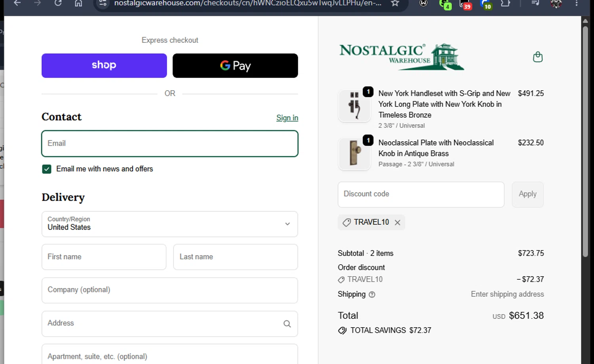Uncheck Email me with news and offers
Screen dimensions: 594x364
pyautogui.click(x=47, y=169)
